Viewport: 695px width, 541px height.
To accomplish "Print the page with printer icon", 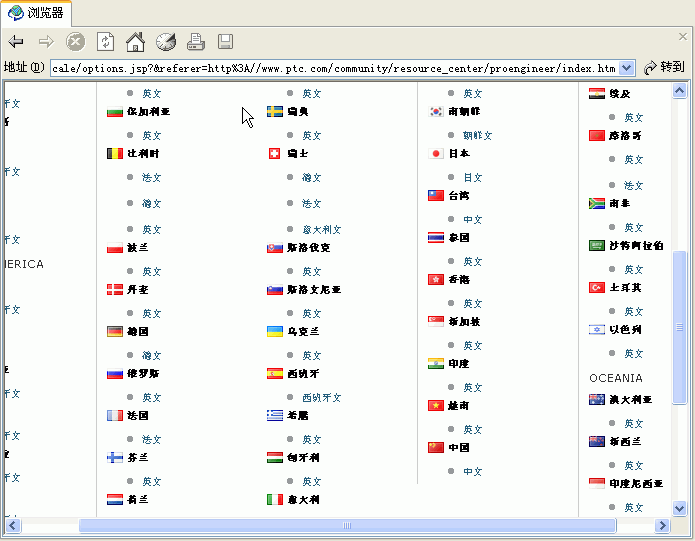I will click(195, 42).
